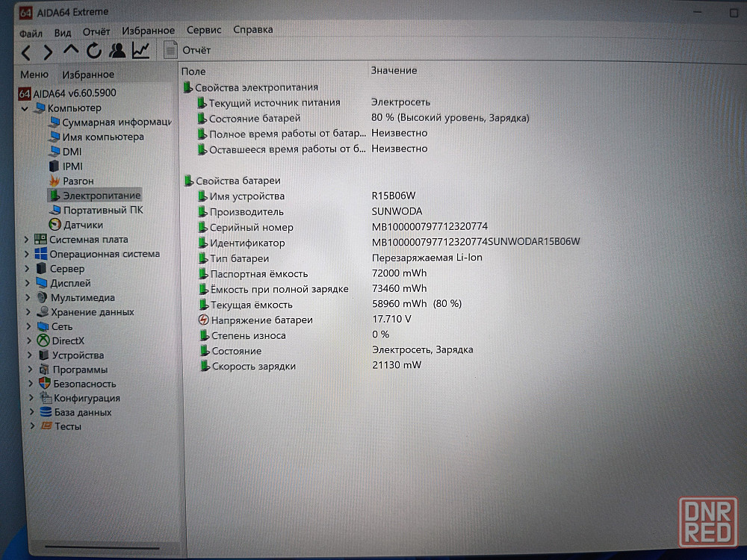This screenshot has width=747, height=560.
Task: Select the Свойства электропитания group row
Action: (x=250, y=87)
